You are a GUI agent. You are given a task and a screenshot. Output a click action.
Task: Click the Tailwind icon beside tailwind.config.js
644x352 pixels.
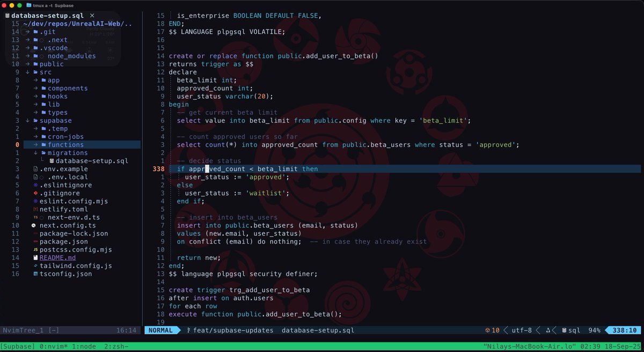(x=35, y=266)
